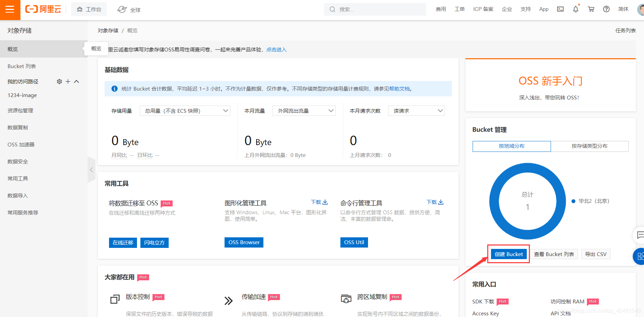The width and height of the screenshot is (644, 317).
Task: Open the storage usage type dropdown
Action: [x=185, y=111]
